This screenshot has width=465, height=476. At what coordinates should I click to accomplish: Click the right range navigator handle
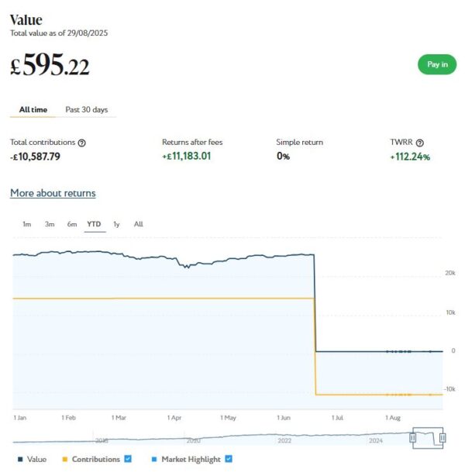[443, 438]
